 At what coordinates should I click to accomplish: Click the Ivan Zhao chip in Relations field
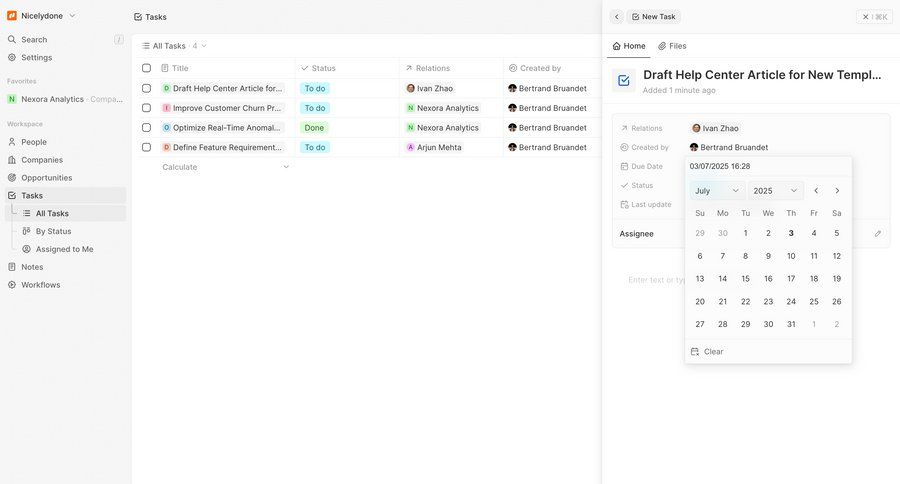[715, 128]
